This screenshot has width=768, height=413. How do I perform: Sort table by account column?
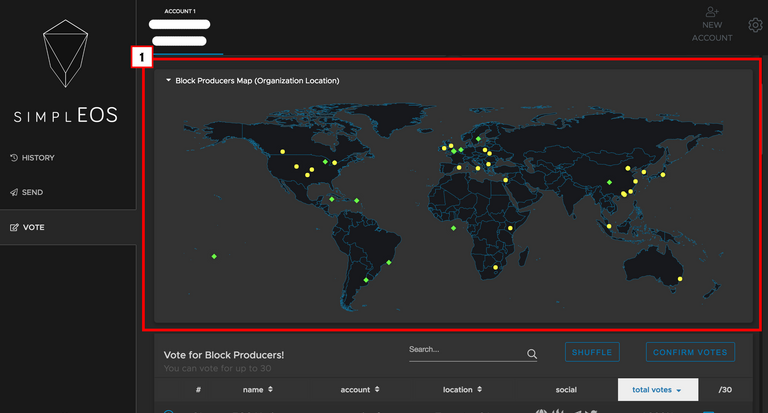(360, 389)
